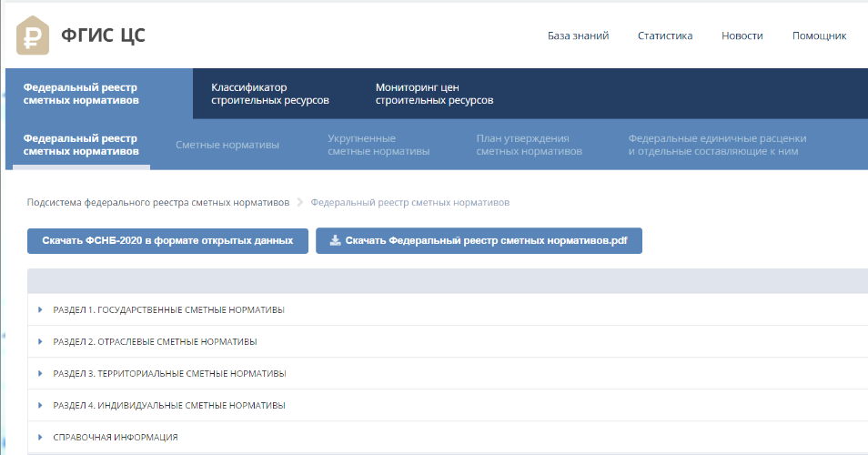The height and width of the screenshot is (455, 868).
Task: Click the ФГИС ЦС ruble house logo
Action: tap(34, 35)
